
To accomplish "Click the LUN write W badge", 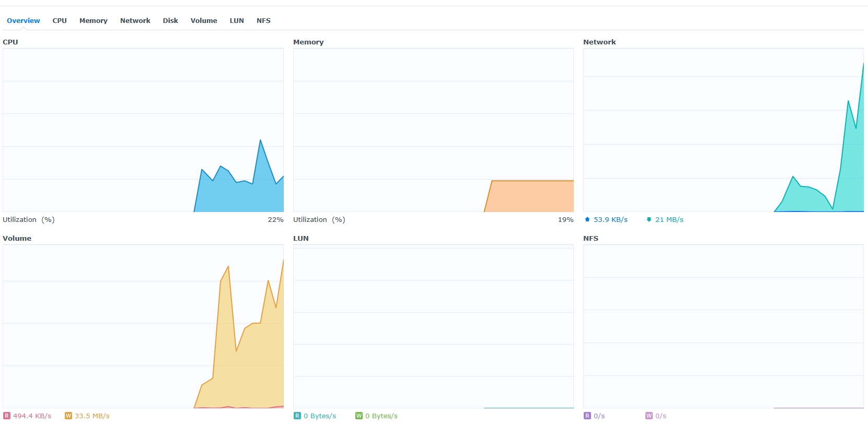I will (x=359, y=416).
